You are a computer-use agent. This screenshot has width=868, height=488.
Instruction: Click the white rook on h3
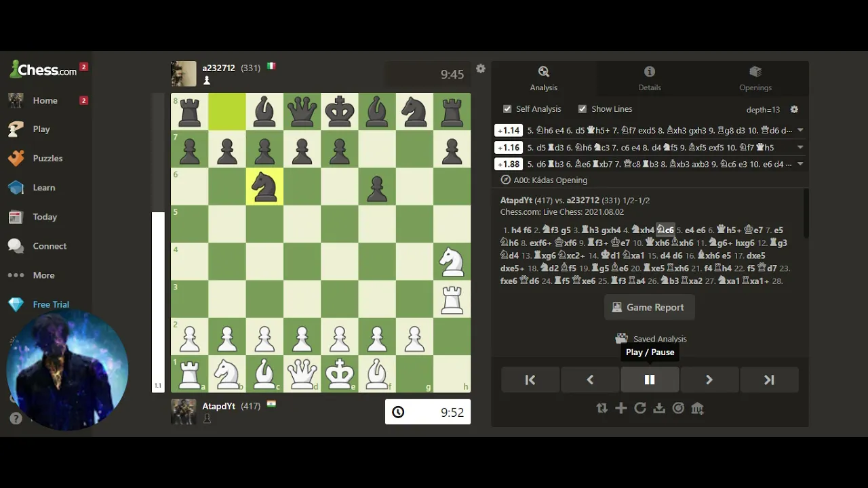point(452,299)
